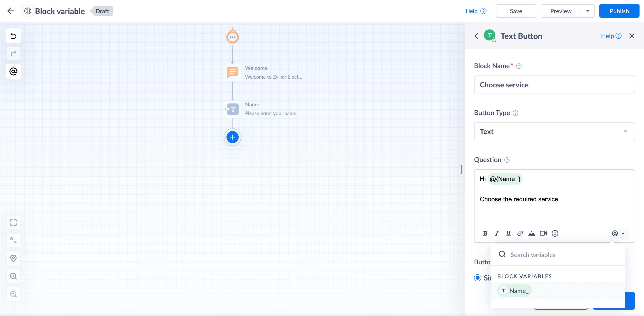Image resolution: width=644 pixels, height=316 pixels.
Task: Toggle bold formatting in Question editor
Action: point(485,233)
